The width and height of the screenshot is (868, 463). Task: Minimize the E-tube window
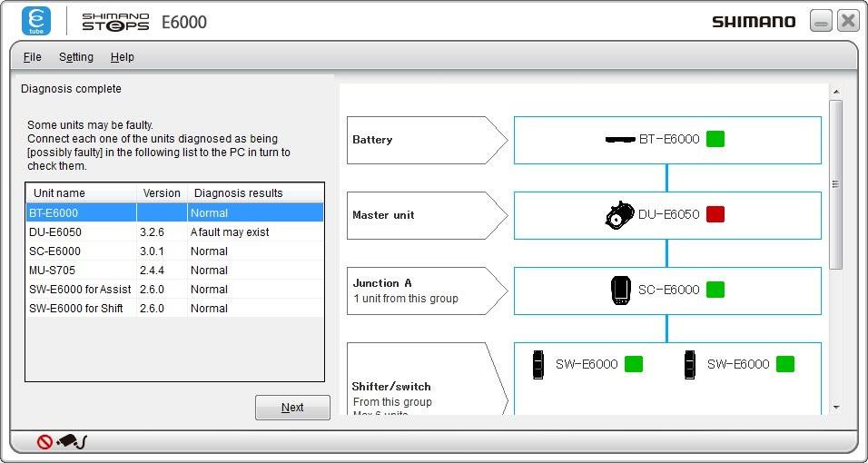[x=821, y=22]
